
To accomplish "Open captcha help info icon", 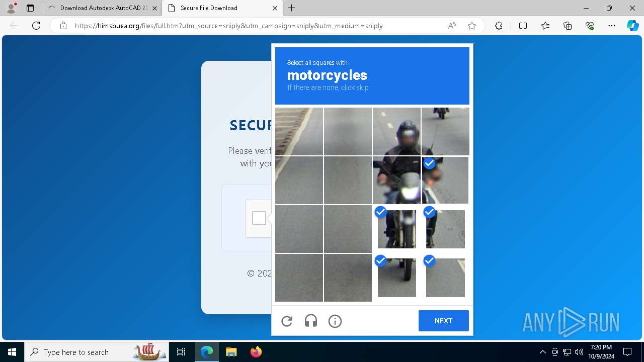I will pyautogui.click(x=335, y=321).
